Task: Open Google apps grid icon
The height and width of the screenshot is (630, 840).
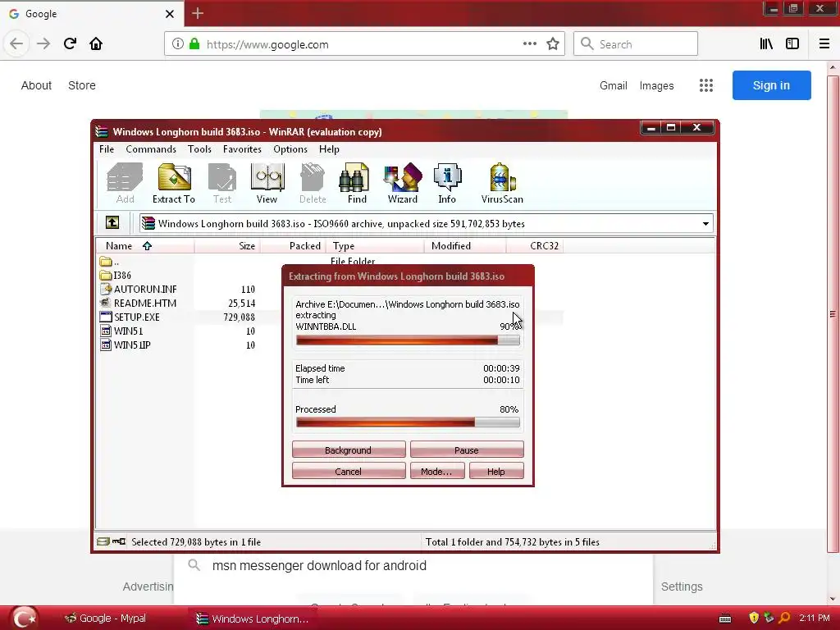Action: (706, 85)
